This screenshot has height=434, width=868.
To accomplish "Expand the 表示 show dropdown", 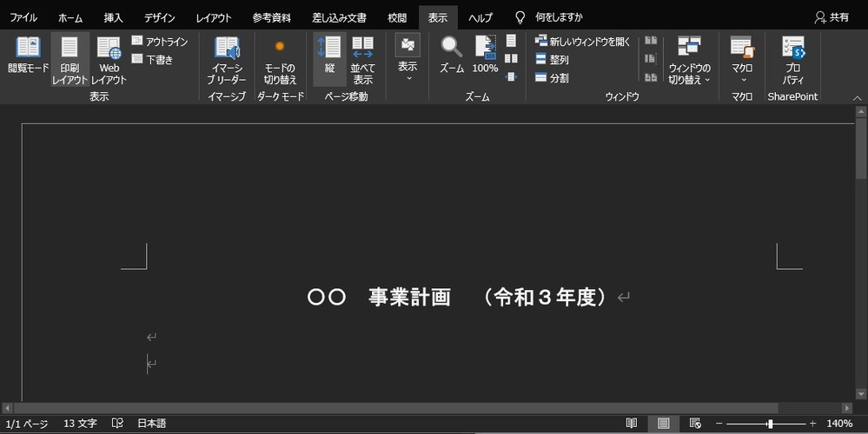I will coord(407,59).
